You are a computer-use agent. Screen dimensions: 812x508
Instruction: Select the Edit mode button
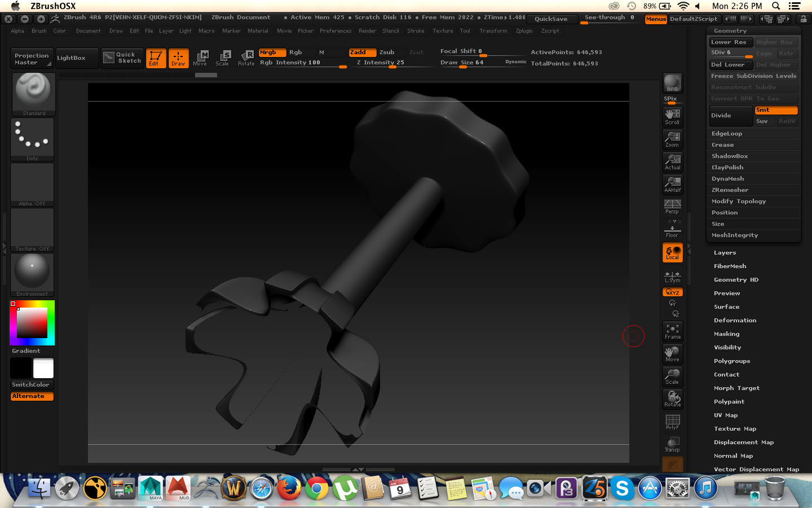click(156, 58)
